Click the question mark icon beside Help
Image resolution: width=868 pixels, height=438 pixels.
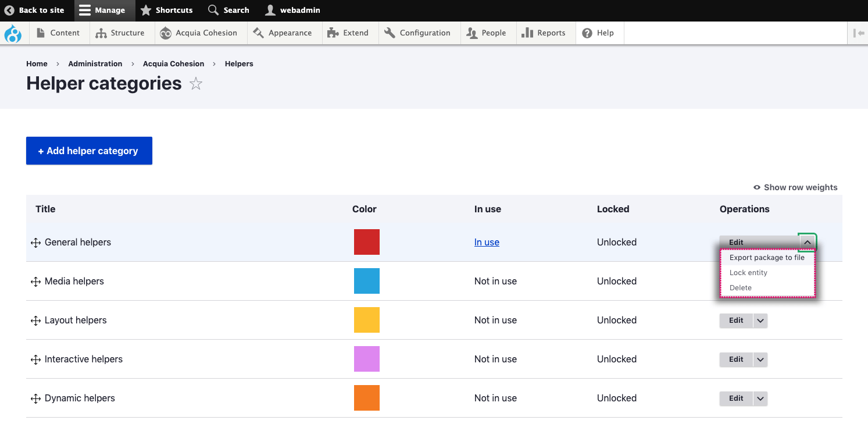(587, 33)
